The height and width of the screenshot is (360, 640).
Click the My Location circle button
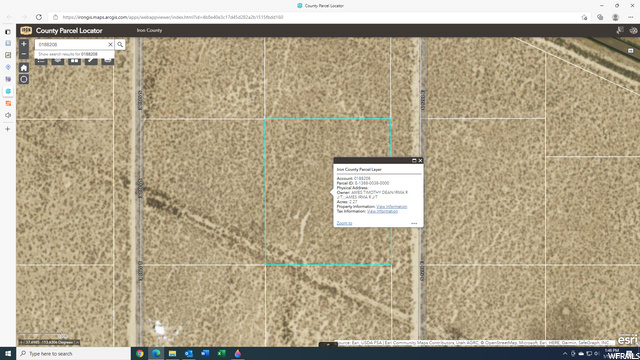pyautogui.click(x=24, y=79)
